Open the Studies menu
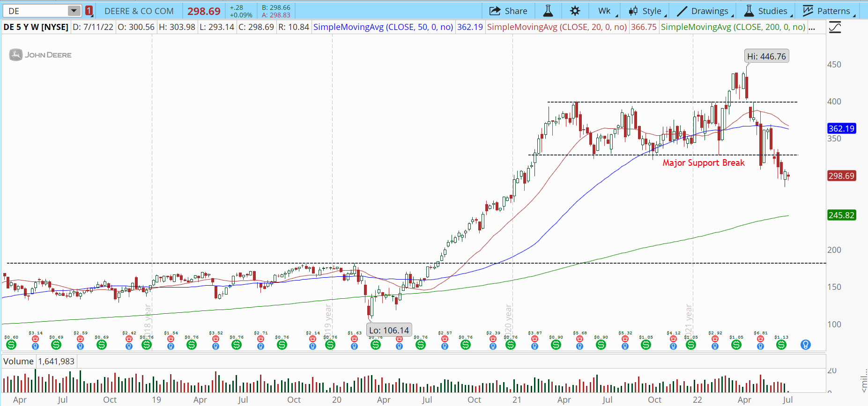868x406 pixels. [768, 11]
